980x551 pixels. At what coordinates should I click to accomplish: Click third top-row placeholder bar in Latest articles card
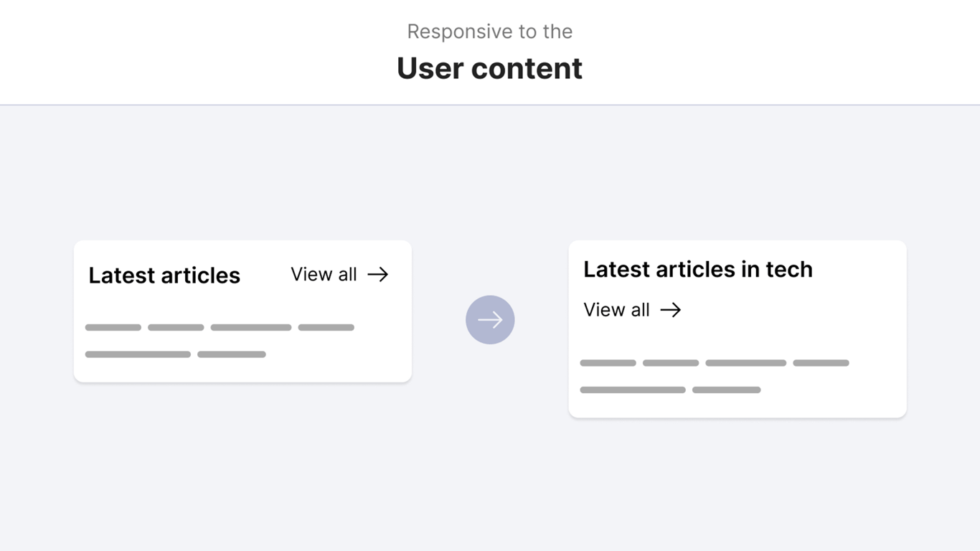point(251,327)
